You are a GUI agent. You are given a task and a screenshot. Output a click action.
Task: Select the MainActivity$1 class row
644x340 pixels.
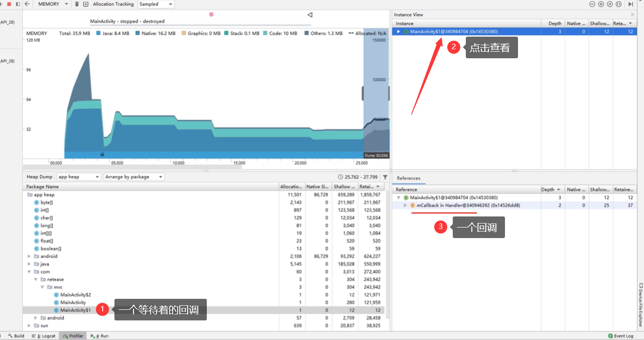pyautogui.click(x=204, y=310)
